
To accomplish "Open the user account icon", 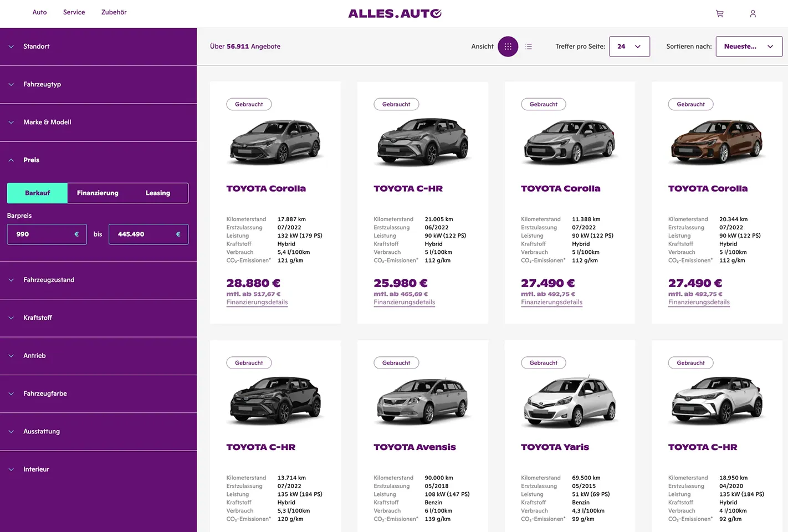I will pyautogui.click(x=753, y=14).
